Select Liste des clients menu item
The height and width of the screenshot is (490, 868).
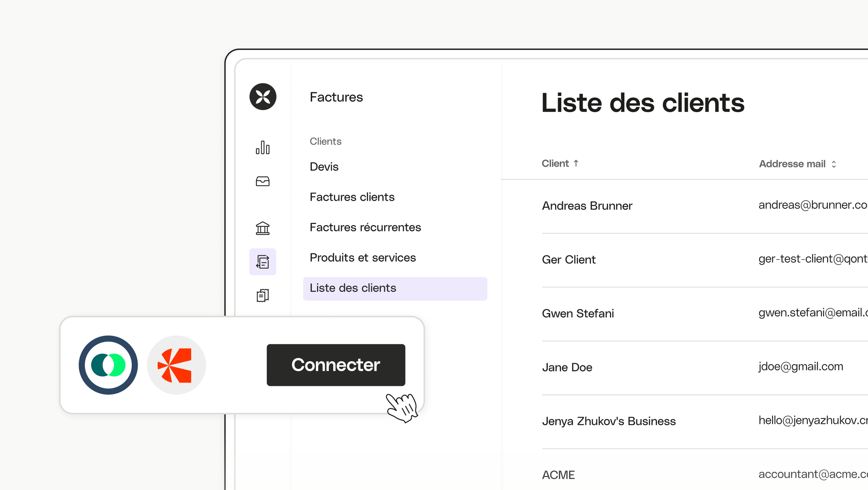[x=395, y=288]
